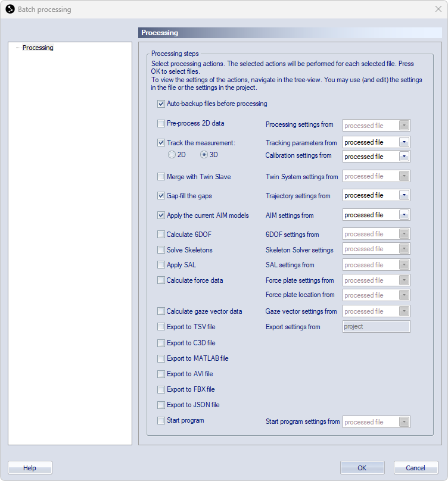This screenshot has height=481, width=448.
Task: Enable Calculate force data
Action: click(x=161, y=280)
